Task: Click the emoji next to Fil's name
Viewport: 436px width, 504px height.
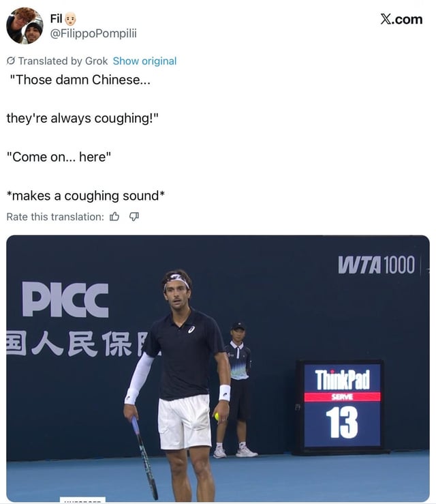Action: [x=70, y=19]
